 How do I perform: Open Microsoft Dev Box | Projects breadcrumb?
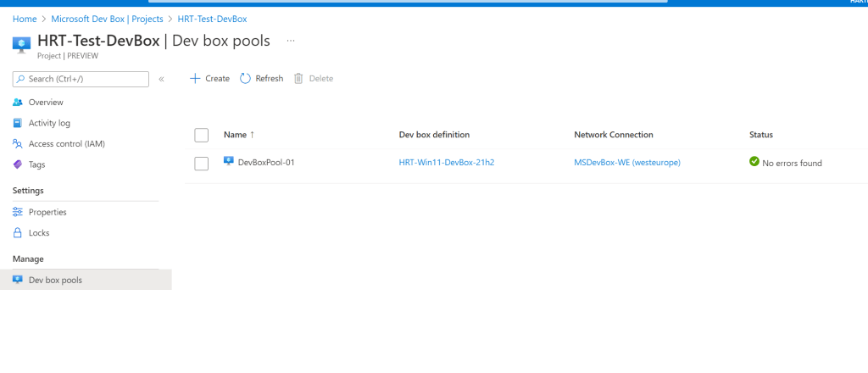tap(108, 19)
